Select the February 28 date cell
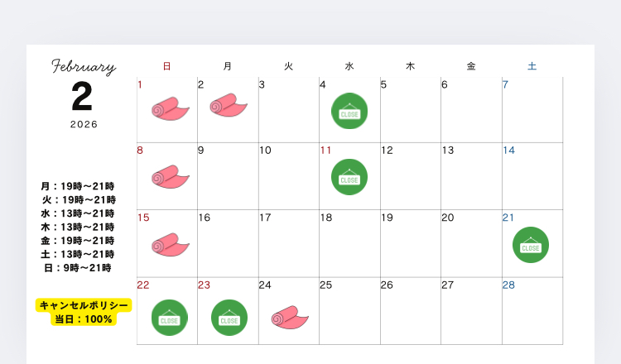 (532, 310)
